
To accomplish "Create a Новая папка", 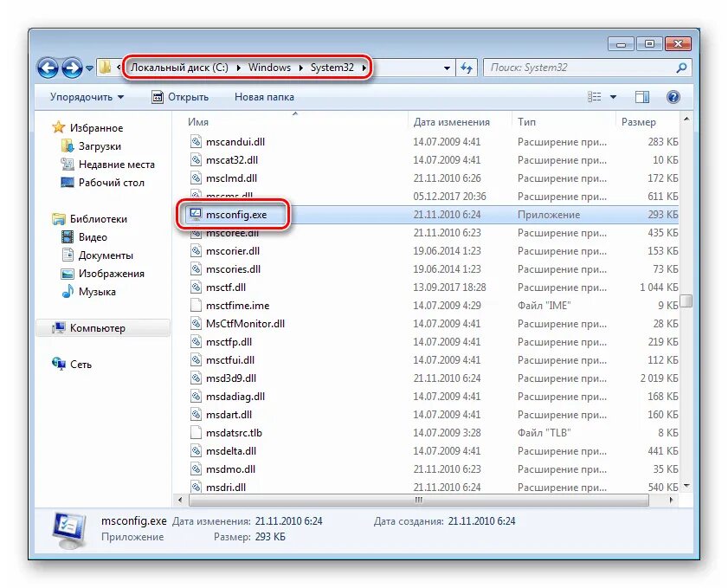I will point(264,97).
